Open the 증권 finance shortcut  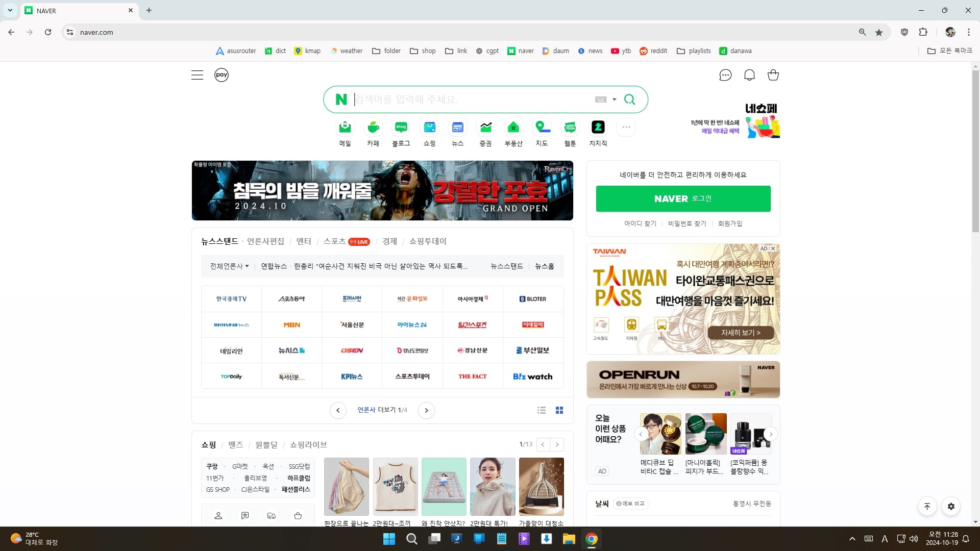click(486, 133)
